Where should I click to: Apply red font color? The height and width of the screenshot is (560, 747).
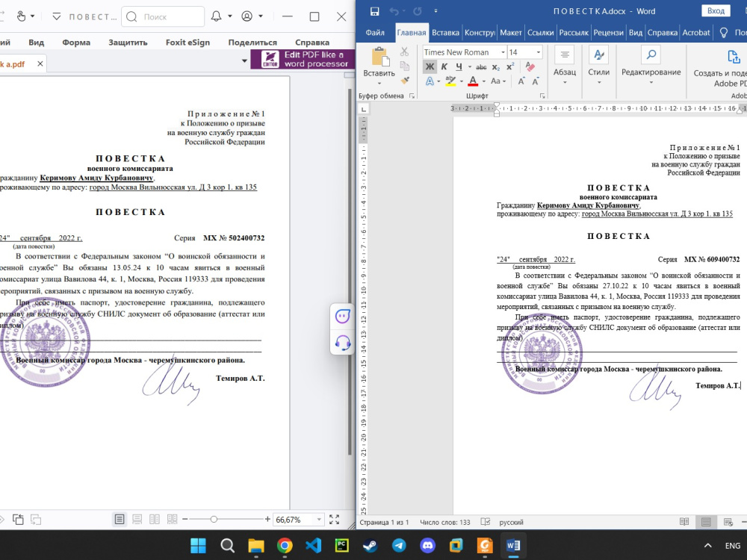coord(473,81)
